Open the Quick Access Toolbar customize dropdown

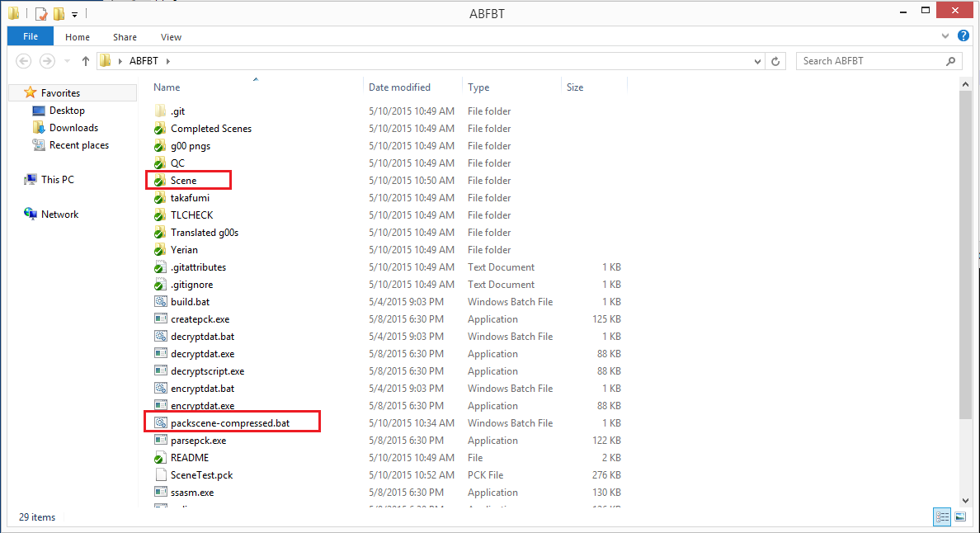75,14
